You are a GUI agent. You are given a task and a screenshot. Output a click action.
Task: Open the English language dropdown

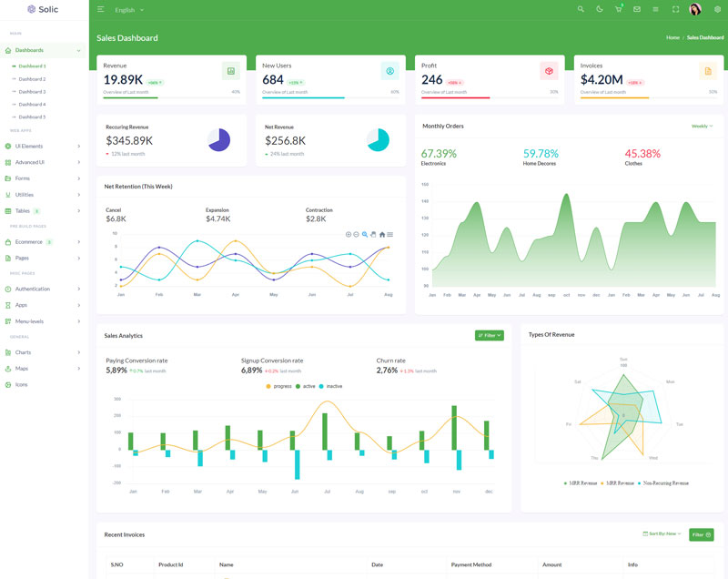[128, 10]
